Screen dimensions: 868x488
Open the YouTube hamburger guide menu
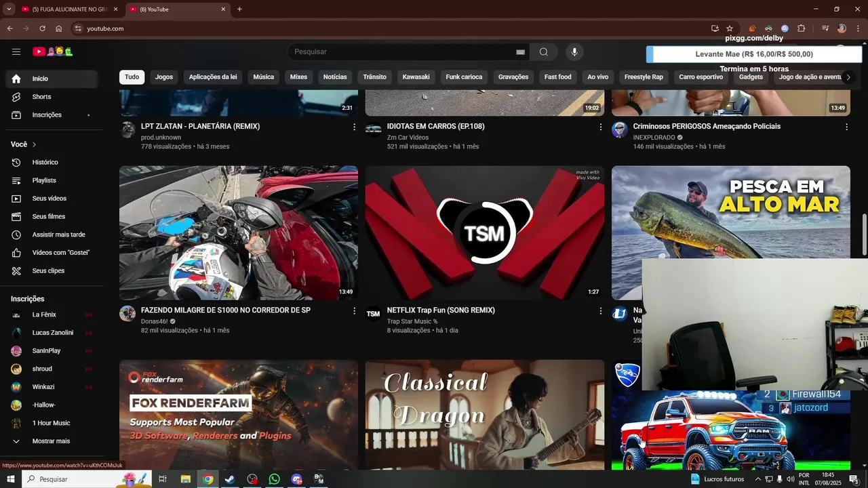[x=16, y=52]
